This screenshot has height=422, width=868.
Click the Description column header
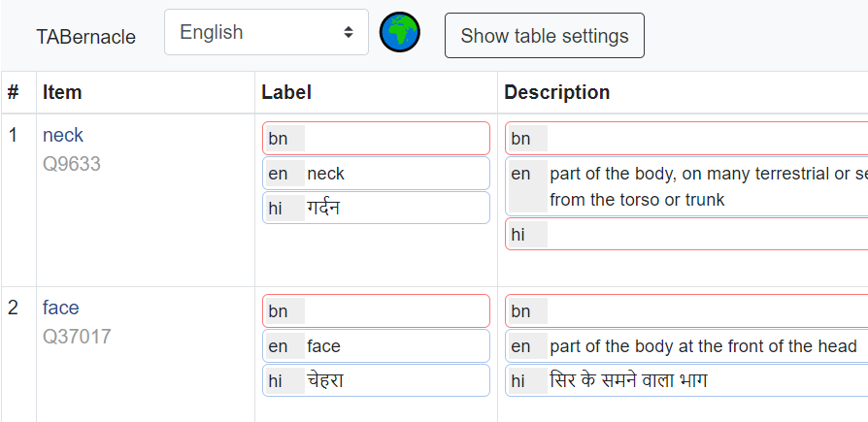557,93
